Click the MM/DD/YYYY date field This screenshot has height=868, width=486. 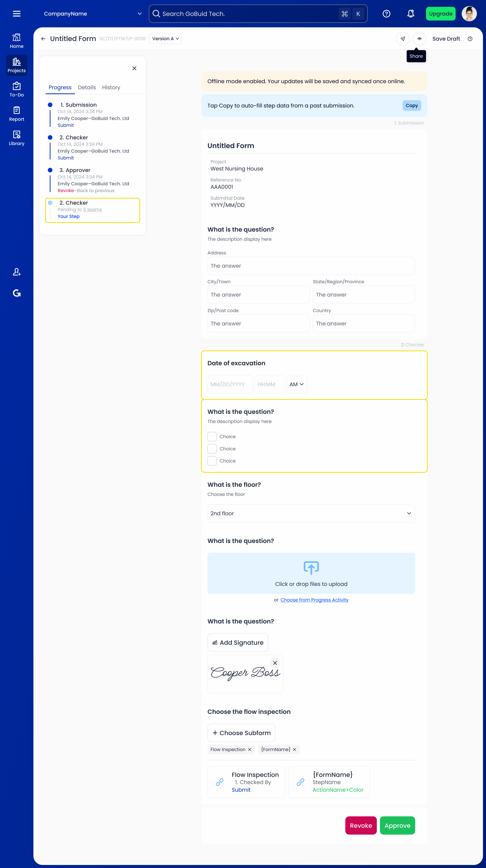pos(230,384)
